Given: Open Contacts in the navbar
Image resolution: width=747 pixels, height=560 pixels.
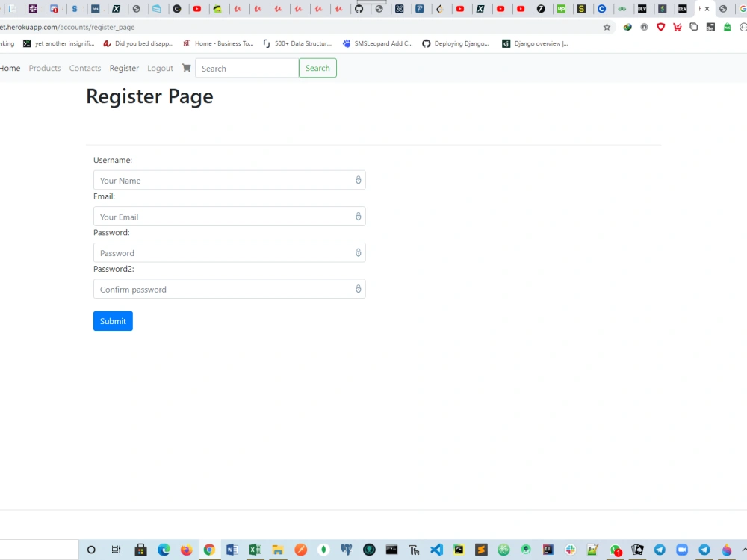Looking at the screenshot, I should pos(85,68).
